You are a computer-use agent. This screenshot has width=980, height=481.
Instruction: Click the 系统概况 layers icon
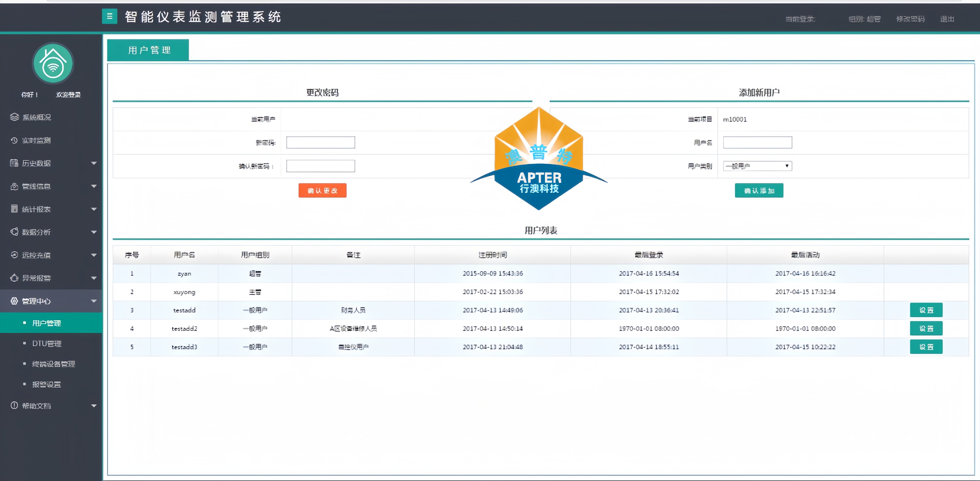[14, 117]
